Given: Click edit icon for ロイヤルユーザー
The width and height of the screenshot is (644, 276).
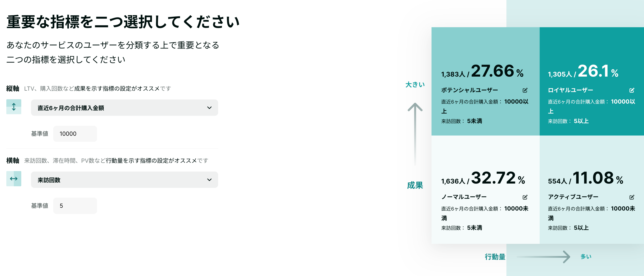Looking at the screenshot, I should tap(632, 90).
